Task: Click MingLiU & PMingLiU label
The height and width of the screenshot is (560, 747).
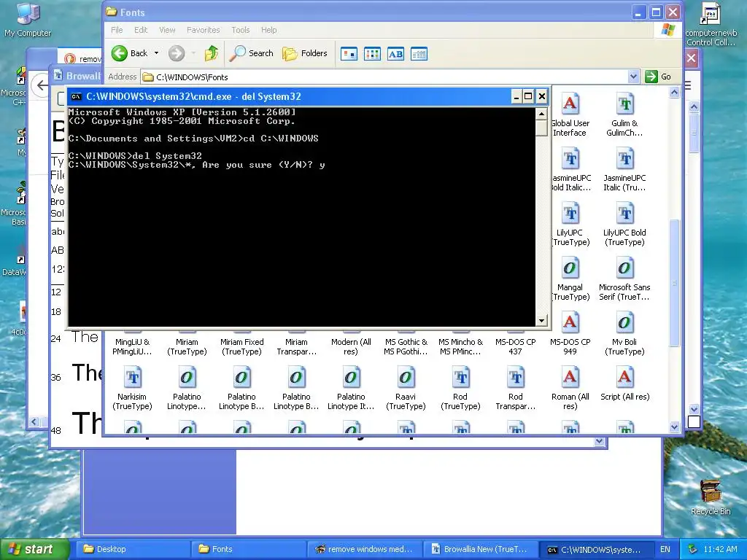Action: 132,346
